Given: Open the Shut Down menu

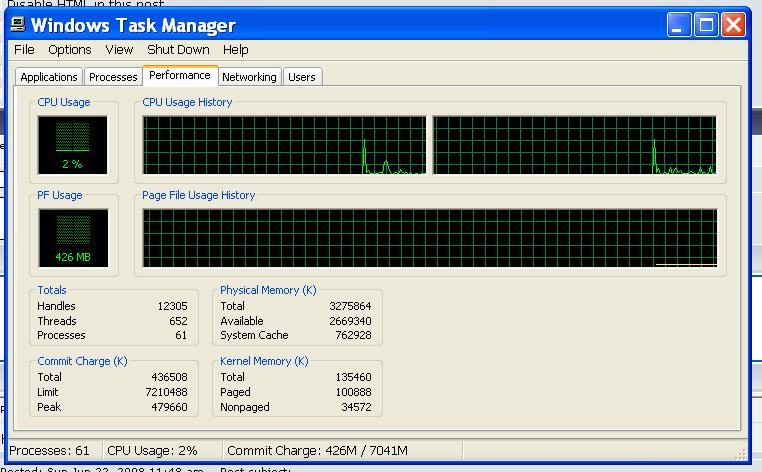Looking at the screenshot, I should (178, 50).
